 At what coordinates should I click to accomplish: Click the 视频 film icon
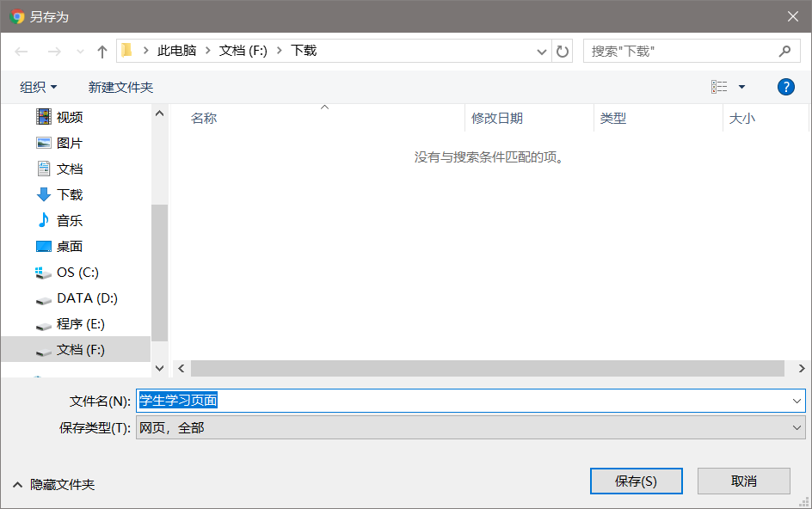click(x=44, y=117)
